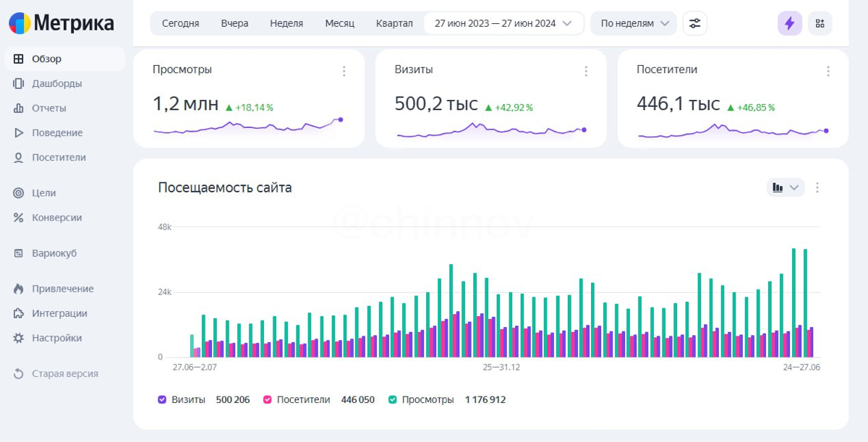Click the Интеграции puzzle icon
868x442 pixels.
(19, 314)
